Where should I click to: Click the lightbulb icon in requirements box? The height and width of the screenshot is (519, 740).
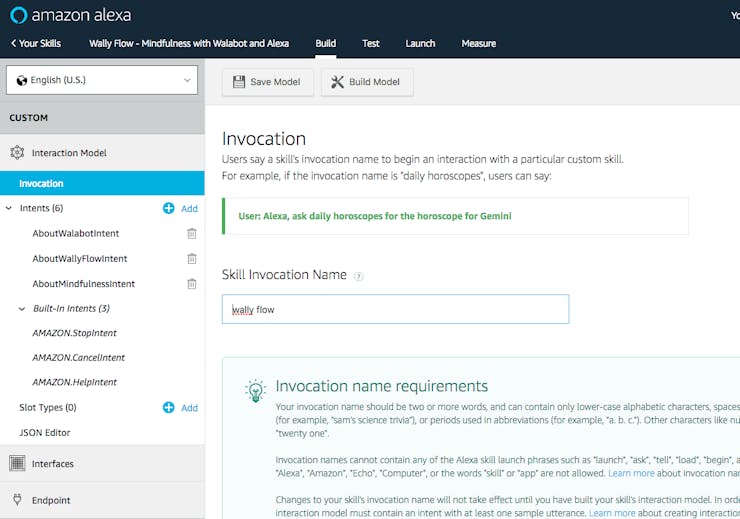(255, 391)
